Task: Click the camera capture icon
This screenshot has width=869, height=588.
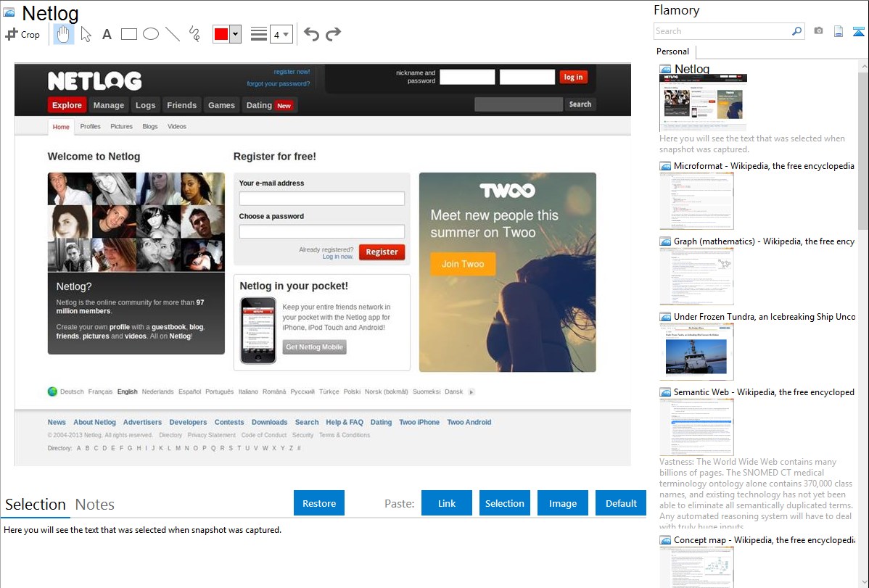Action: [x=818, y=31]
